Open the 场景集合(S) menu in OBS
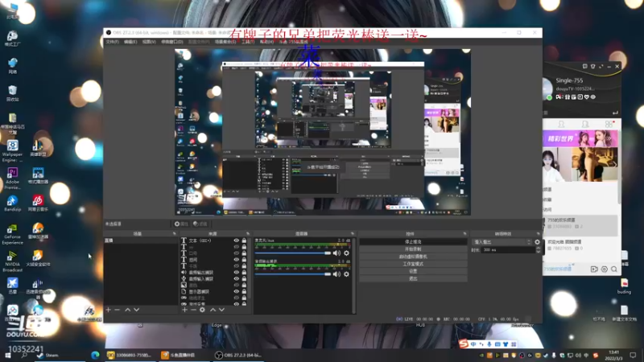Screen dimensions: 644x362 (225, 42)
